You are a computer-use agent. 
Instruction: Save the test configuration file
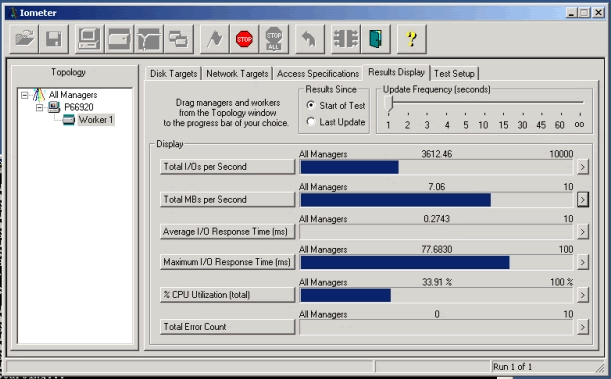pos(54,39)
